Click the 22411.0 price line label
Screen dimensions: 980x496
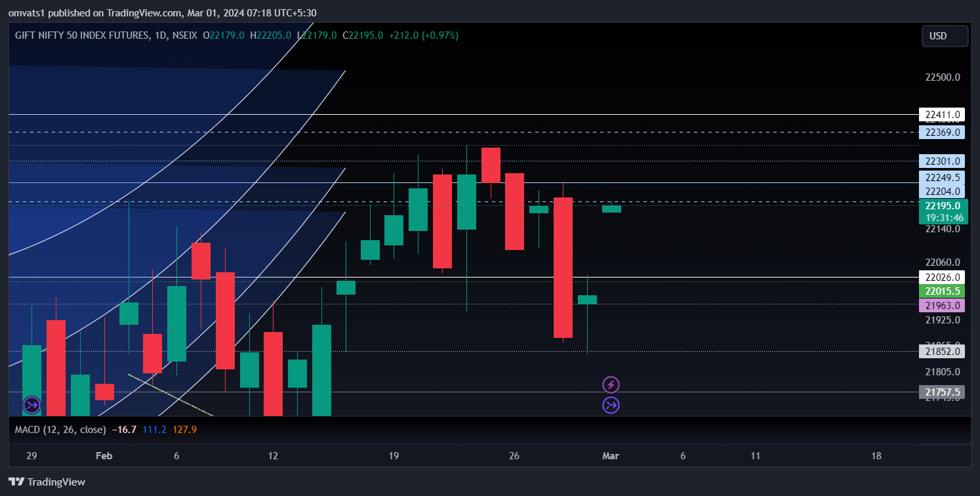[x=942, y=114]
